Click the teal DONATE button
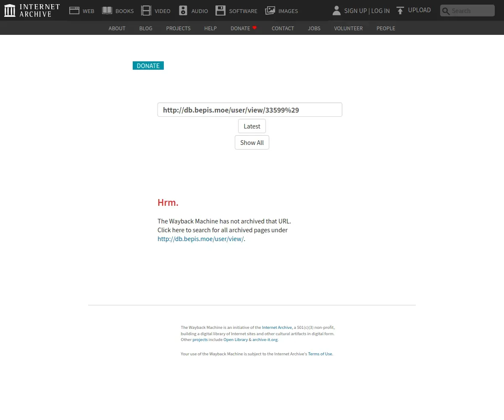This screenshot has width=504, height=420. pos(148,66)
